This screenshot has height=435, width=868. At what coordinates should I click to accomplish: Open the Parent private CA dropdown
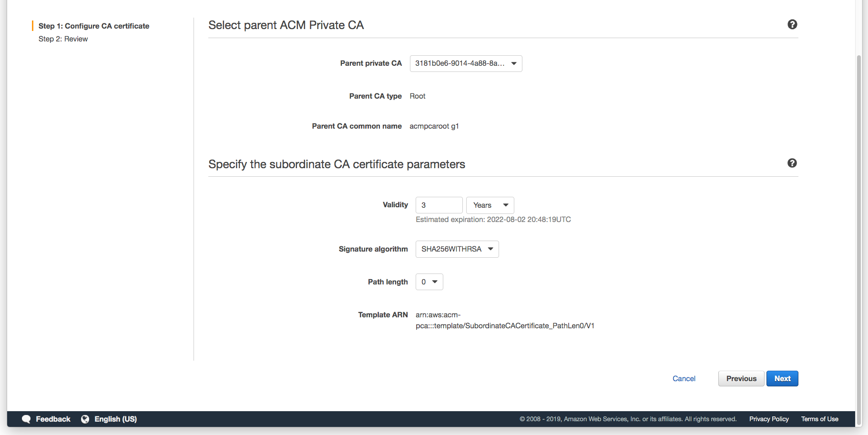[466, 63]
